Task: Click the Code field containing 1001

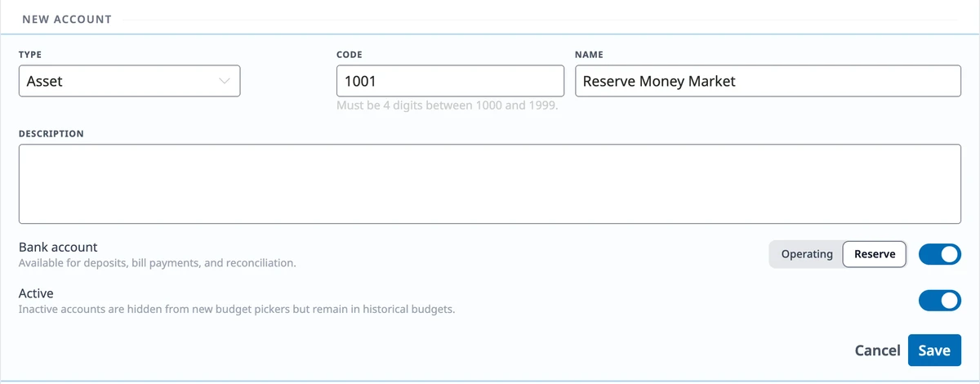Action: 450,82
